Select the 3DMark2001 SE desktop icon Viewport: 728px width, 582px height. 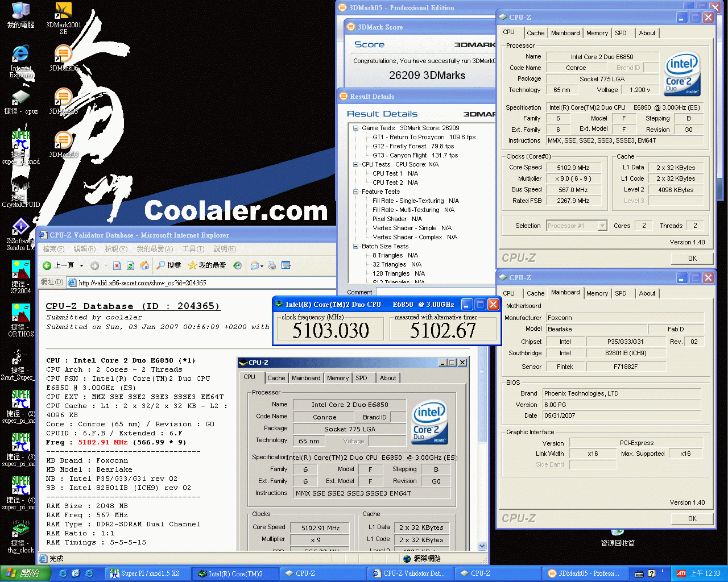coord(63,19)
